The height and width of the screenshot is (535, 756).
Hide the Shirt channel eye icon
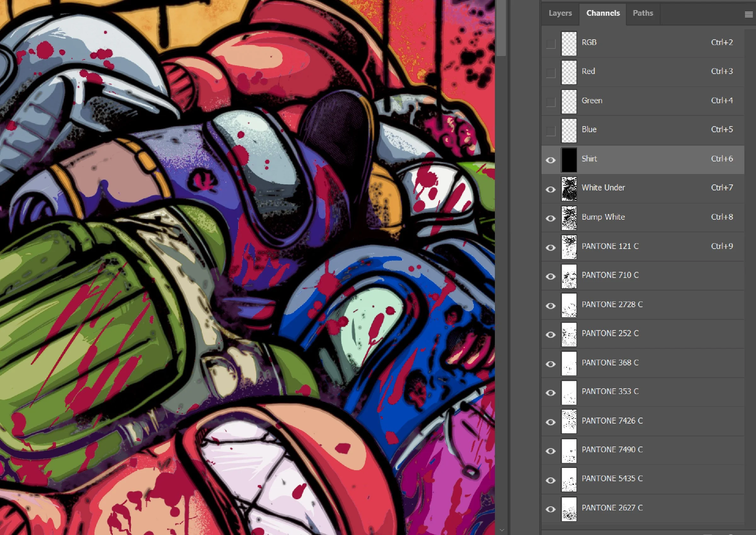tap(551, 160)
